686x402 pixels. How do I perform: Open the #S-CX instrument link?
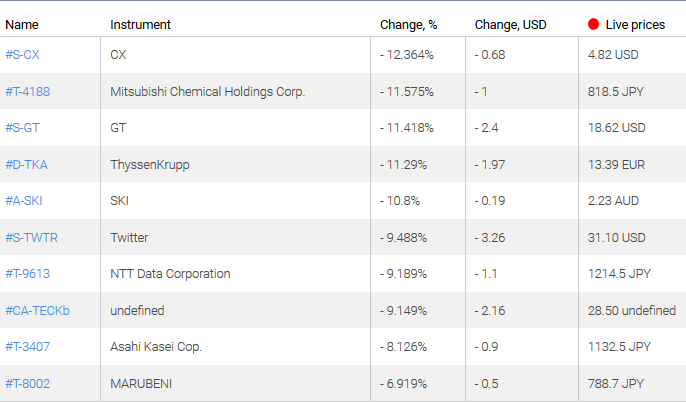click(x=22, y=55)
